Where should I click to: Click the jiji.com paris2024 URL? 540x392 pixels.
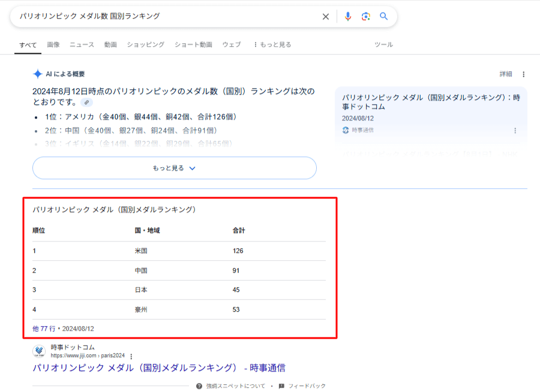(x=88, y=355)
